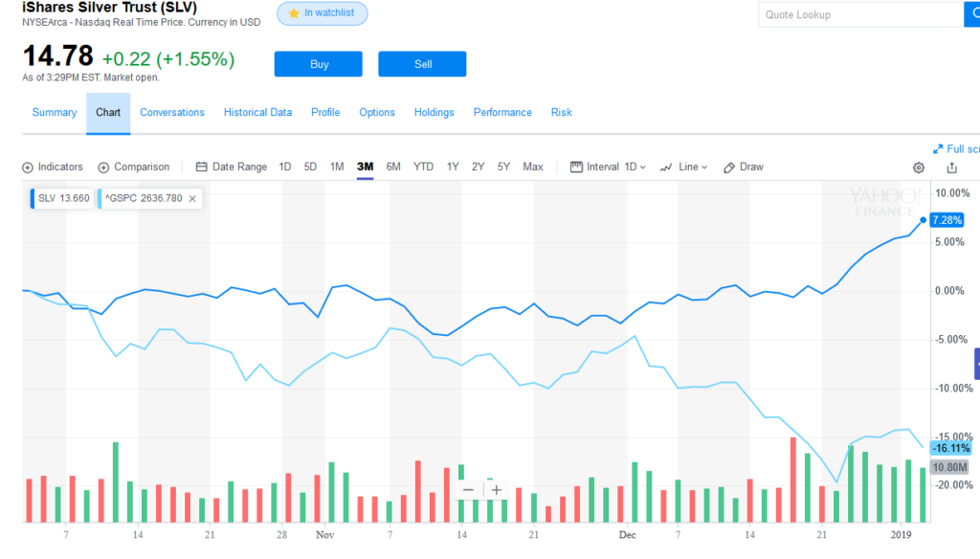Add a Comparison symbol
Screen dimensions: 980x559
(134, 167)
